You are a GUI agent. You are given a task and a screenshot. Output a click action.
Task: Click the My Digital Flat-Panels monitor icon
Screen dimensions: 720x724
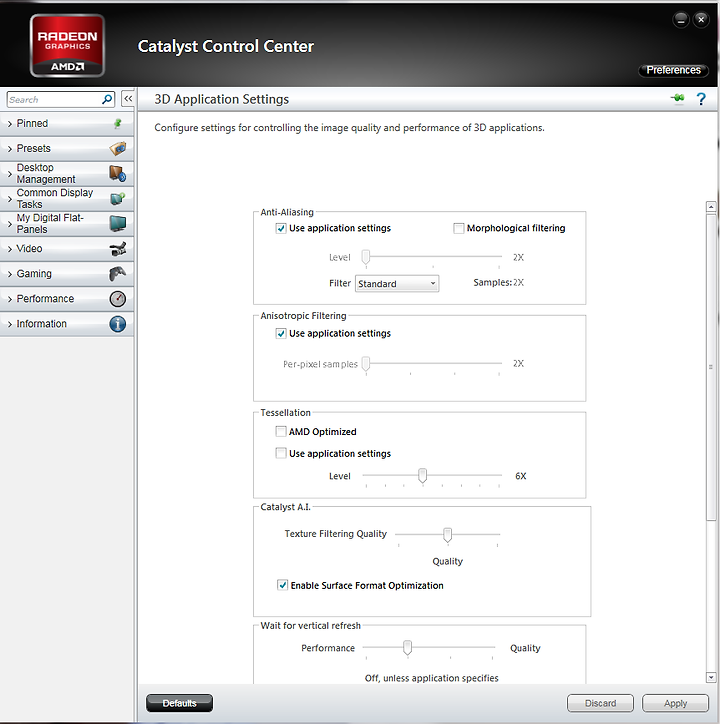coord(118,223)
